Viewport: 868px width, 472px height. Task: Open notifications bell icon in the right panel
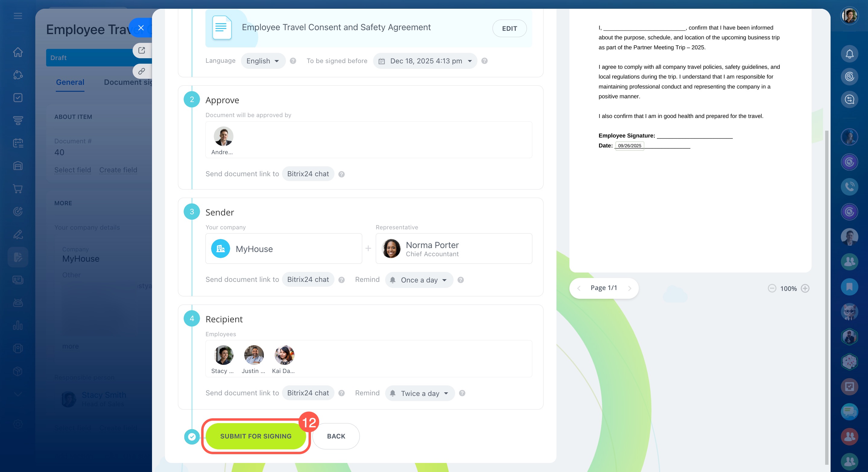[x=850, y=54]
